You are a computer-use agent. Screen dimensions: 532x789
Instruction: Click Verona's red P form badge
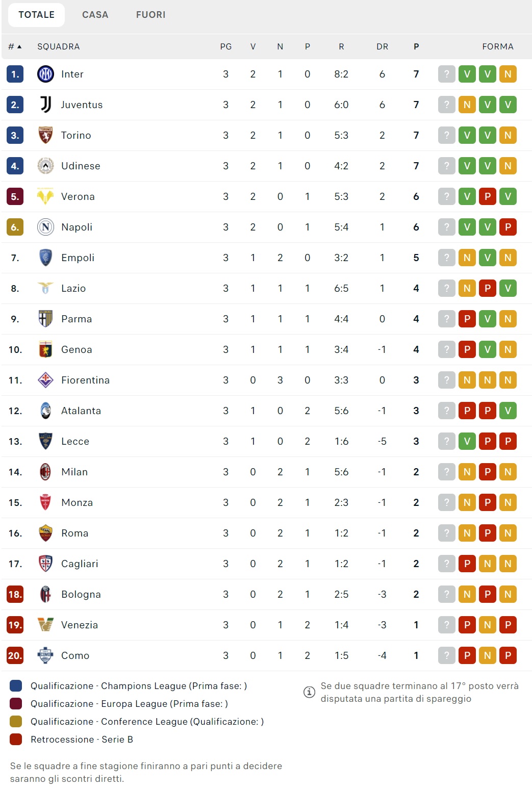[x=488, y=196]
